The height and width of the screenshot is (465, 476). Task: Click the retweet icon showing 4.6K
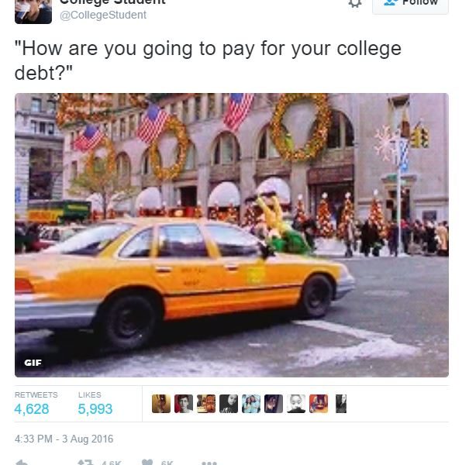click(85, 462)
